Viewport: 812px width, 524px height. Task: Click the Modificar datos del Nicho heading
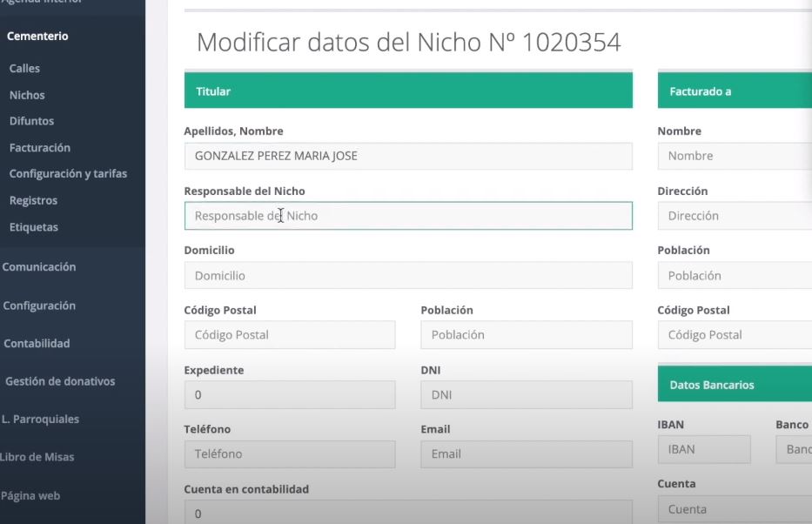(408, 43)
